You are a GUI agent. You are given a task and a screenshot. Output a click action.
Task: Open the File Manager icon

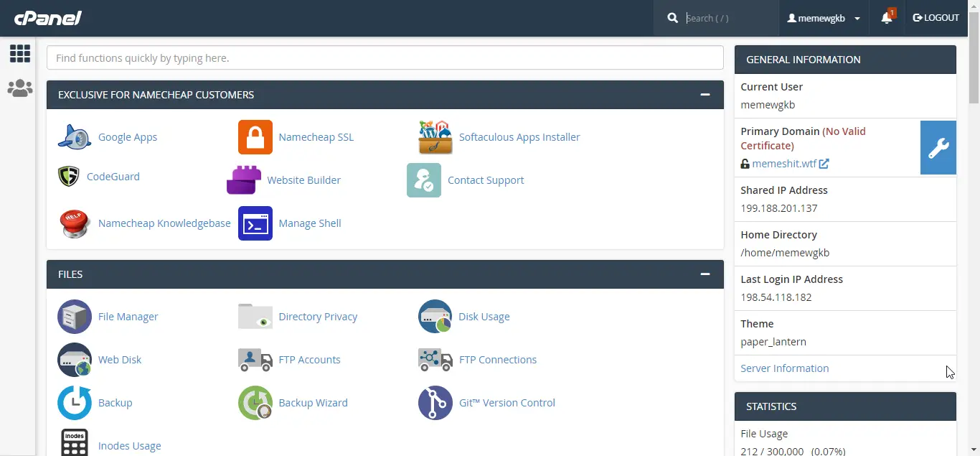pos(75,317)
